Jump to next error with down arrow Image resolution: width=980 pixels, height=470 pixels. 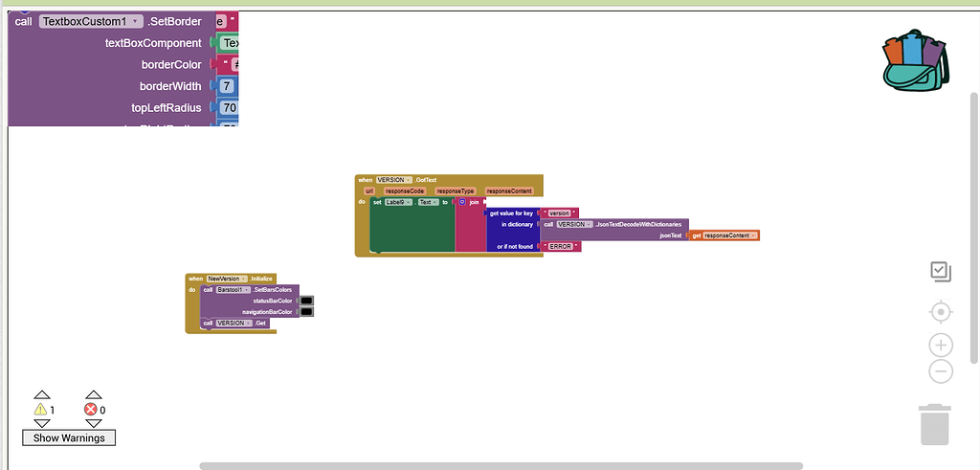[x=93, y=423]
